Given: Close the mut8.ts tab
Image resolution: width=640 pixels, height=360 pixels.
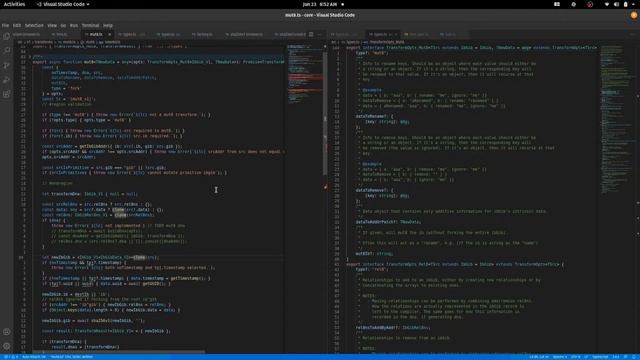Looking at the screenshot, I should 109,35.
